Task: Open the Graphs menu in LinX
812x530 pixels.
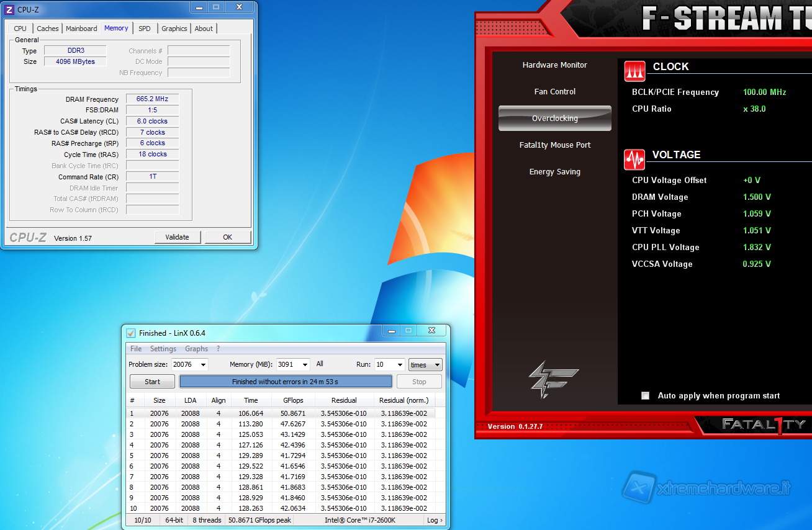Action: click(x=196, y=349)
